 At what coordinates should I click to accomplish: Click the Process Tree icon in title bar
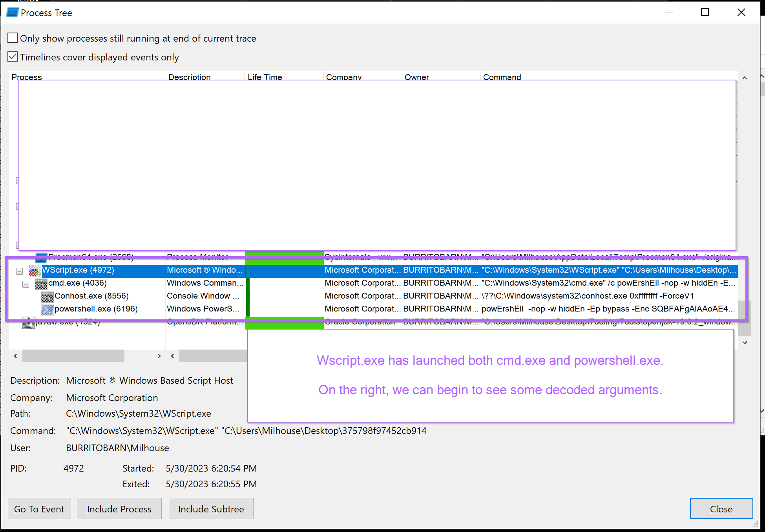[12, 12]
